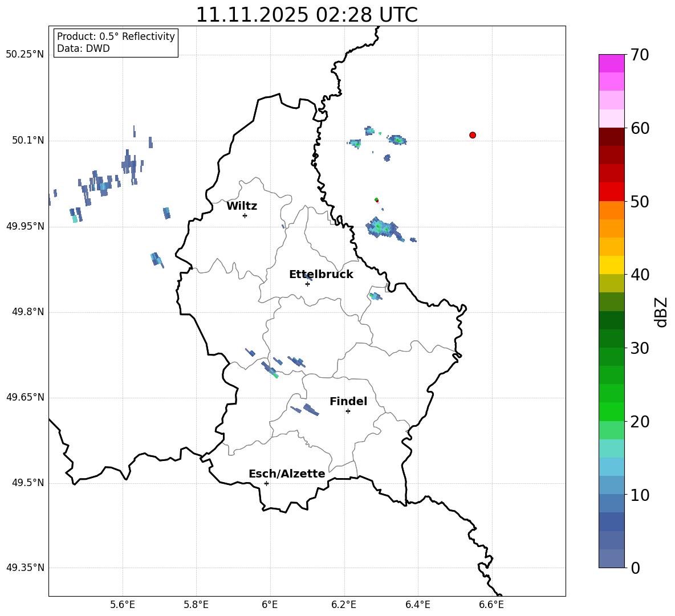Click the 30 tick on colorbar
The width and height of the screenshot is (675, 616).
640,348
